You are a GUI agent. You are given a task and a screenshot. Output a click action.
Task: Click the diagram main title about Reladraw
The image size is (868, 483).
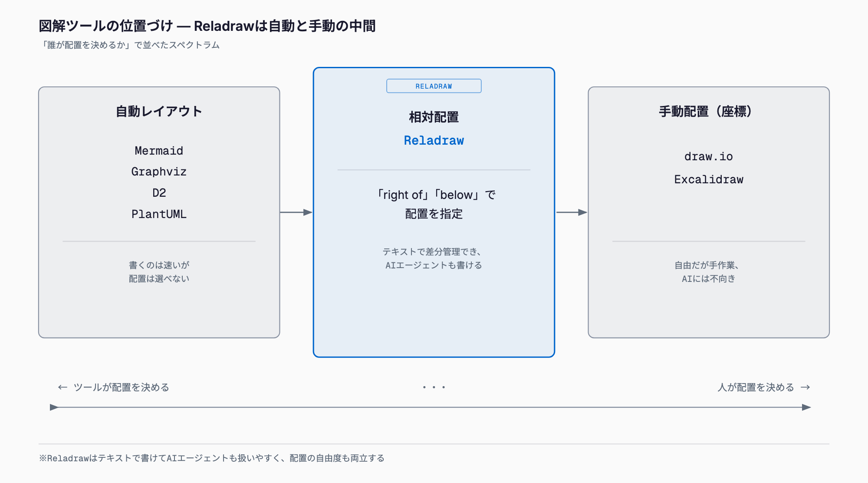click(207, 26)
